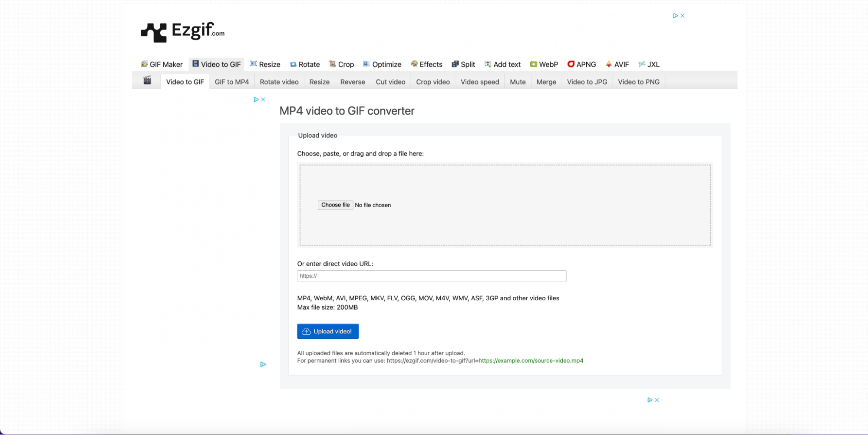Switch to Crop video tab
868x435 pixels.
[433, 82]
